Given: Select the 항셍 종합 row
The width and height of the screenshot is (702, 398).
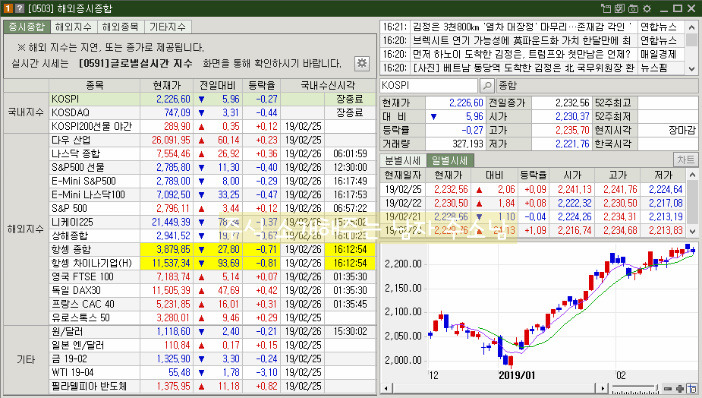Looking at the screenshot, I should click(212, 249).
